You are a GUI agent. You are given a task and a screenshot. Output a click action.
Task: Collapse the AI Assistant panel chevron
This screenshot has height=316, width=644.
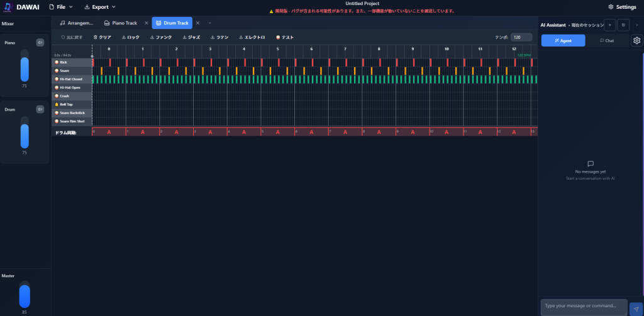coord(636,25)
